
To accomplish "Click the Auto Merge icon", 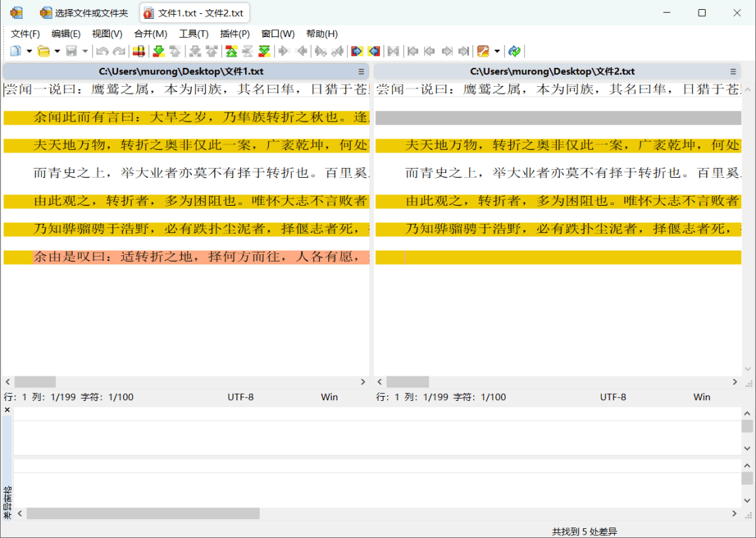I will coord(393,50).
